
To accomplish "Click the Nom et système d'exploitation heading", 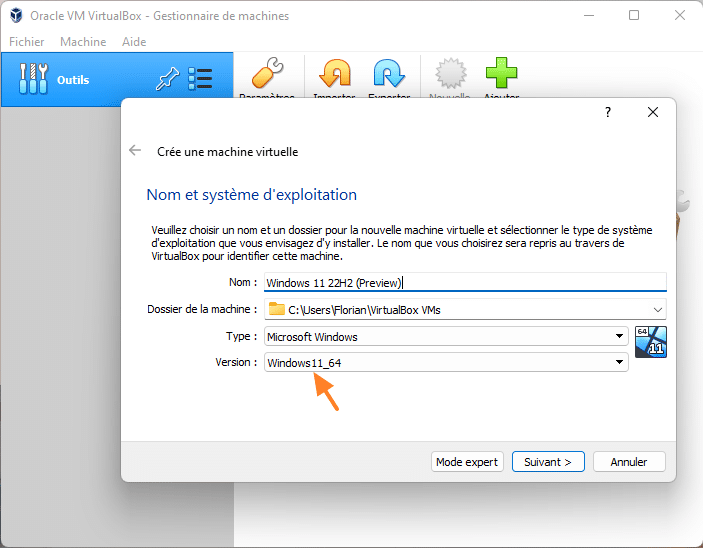I will [252, 195].
